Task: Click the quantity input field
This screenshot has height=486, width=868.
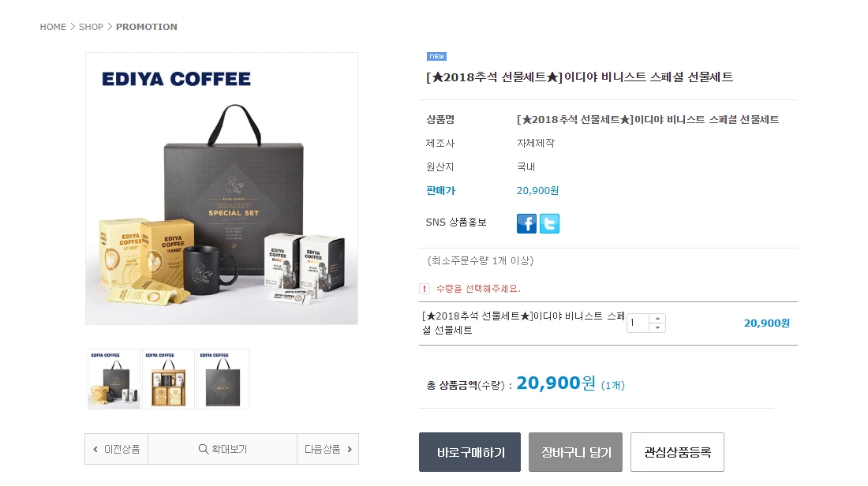Action: click(x=638, y=323)
